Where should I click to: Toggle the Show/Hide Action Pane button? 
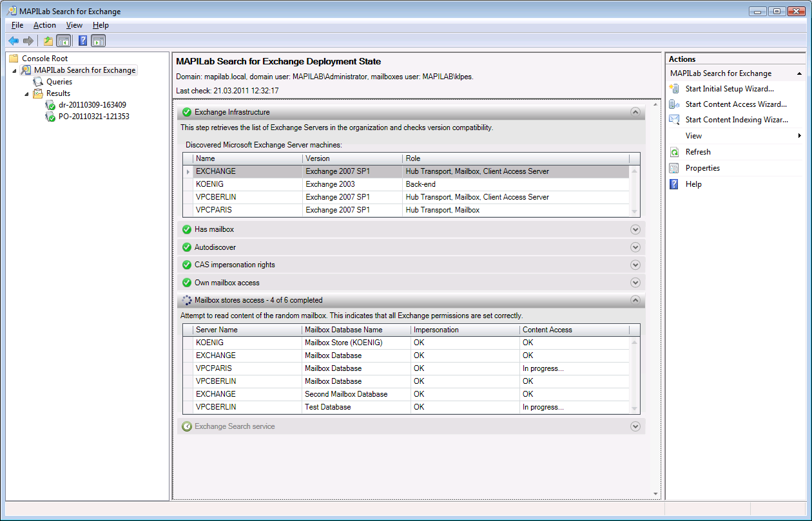98,41
